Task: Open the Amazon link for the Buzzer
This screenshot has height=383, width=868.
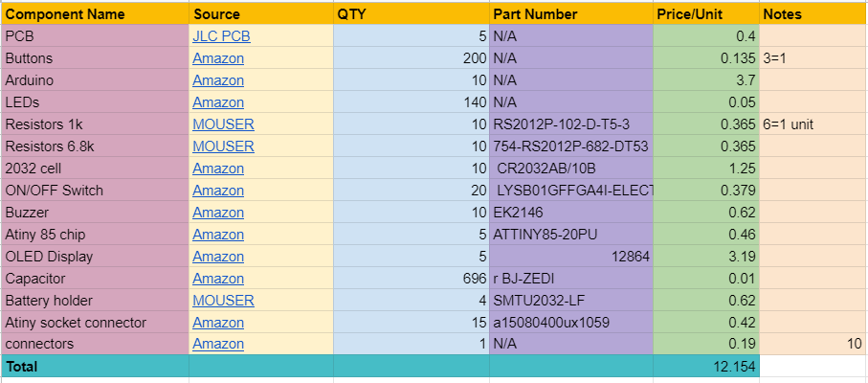Action: [x=218, y=213]
